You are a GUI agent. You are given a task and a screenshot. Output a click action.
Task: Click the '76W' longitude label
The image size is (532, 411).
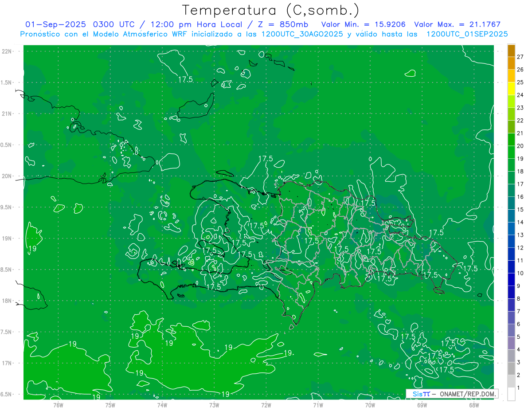pos(58,405)
